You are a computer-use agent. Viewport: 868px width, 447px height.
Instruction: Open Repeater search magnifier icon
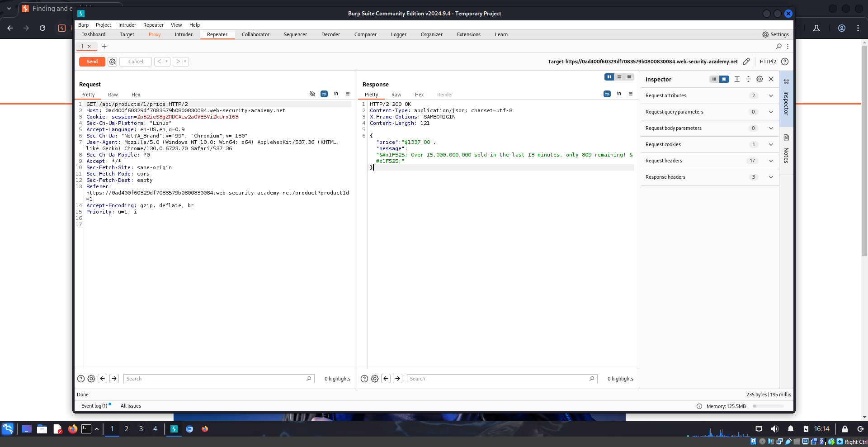click(778, 46)
